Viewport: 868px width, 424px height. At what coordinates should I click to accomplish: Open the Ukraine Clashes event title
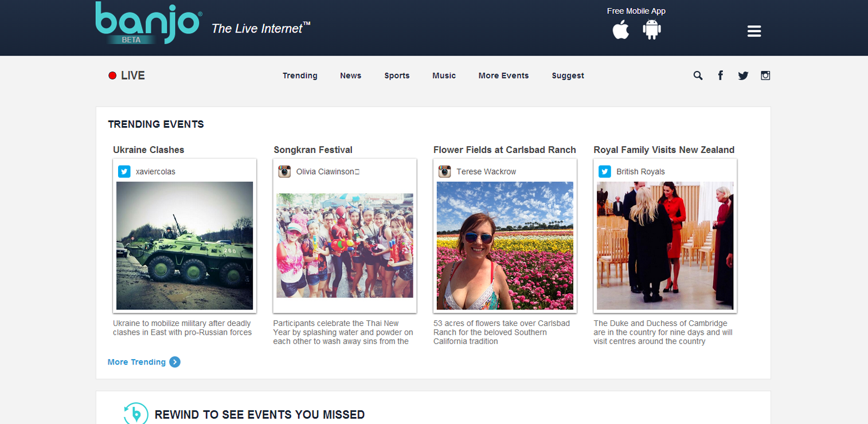(148, 150)
